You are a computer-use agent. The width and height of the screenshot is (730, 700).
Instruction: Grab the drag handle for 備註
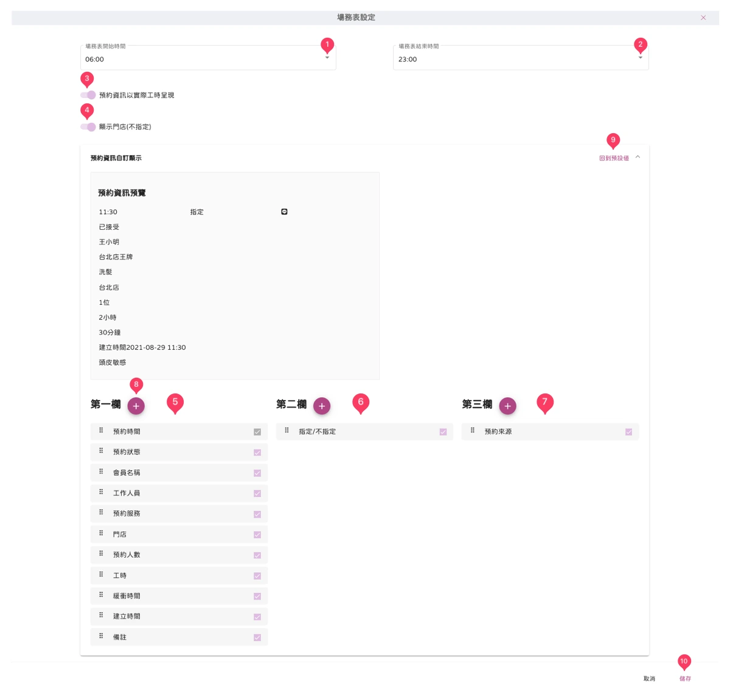(x=101, y=636)
